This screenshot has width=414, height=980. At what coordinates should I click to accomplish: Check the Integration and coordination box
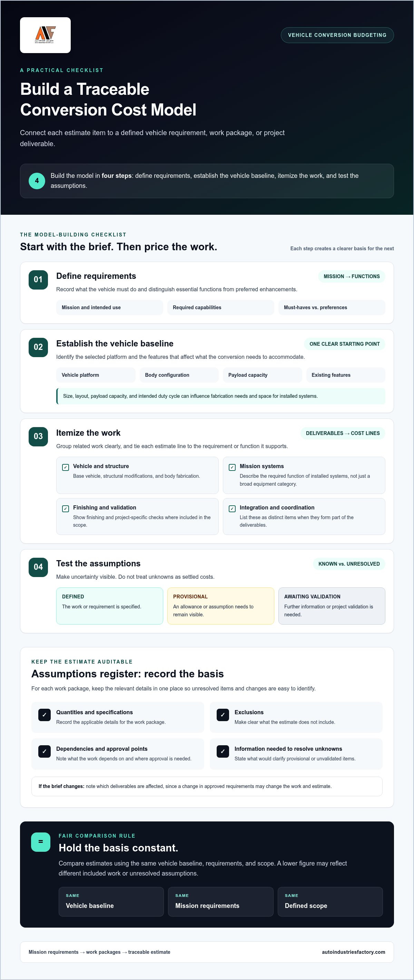[x=232, y=509]
